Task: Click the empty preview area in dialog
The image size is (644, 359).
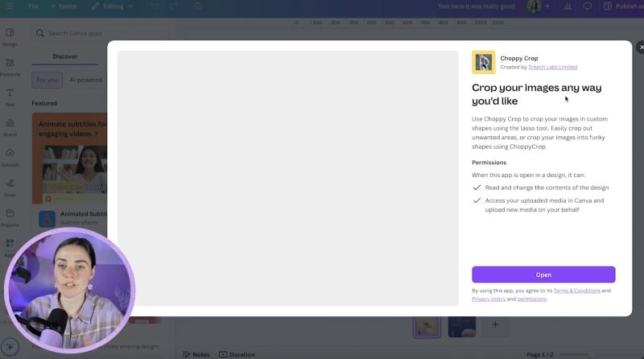Action: pyautogui.click(x=287, y=178)
